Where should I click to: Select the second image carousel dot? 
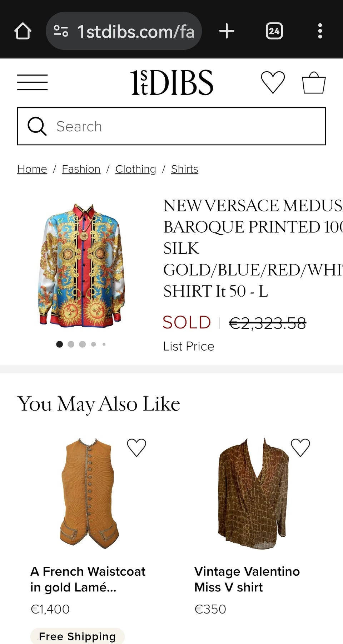71,344
